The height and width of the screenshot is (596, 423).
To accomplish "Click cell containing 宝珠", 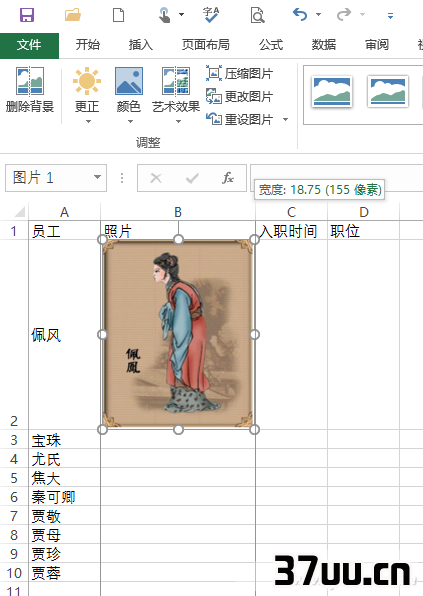I will pyautogui.click(x=64, y=440).
